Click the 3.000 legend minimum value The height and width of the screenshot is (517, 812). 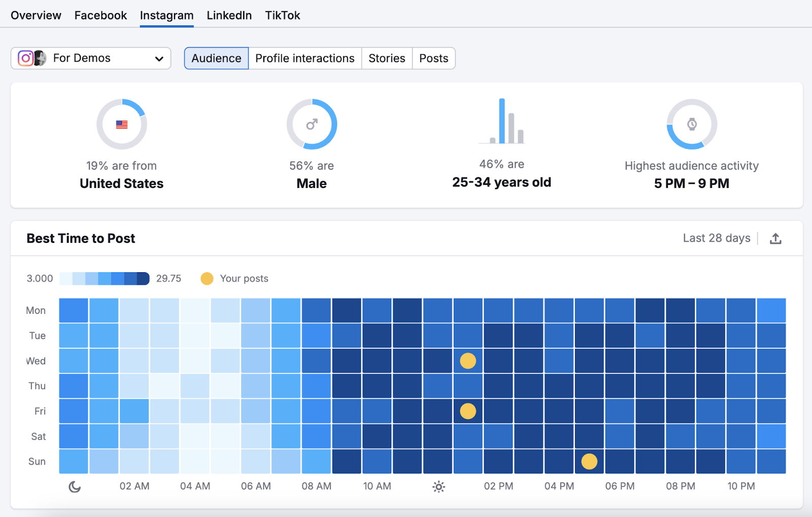coord(40,279)
